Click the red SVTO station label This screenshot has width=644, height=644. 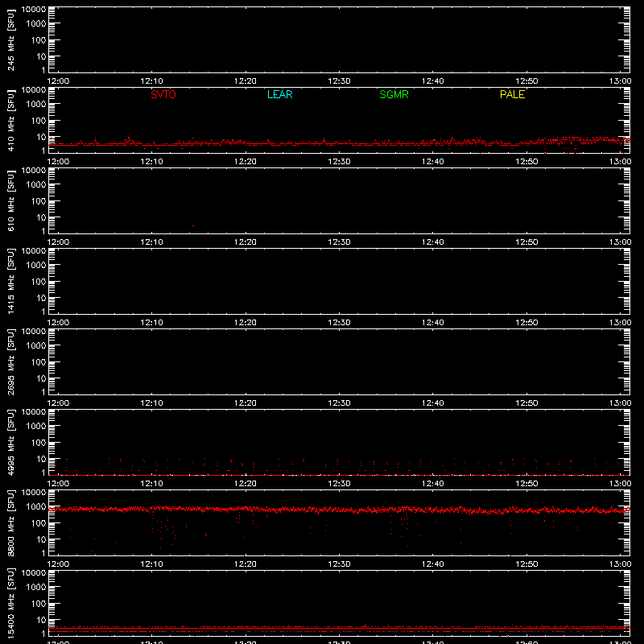163,94
